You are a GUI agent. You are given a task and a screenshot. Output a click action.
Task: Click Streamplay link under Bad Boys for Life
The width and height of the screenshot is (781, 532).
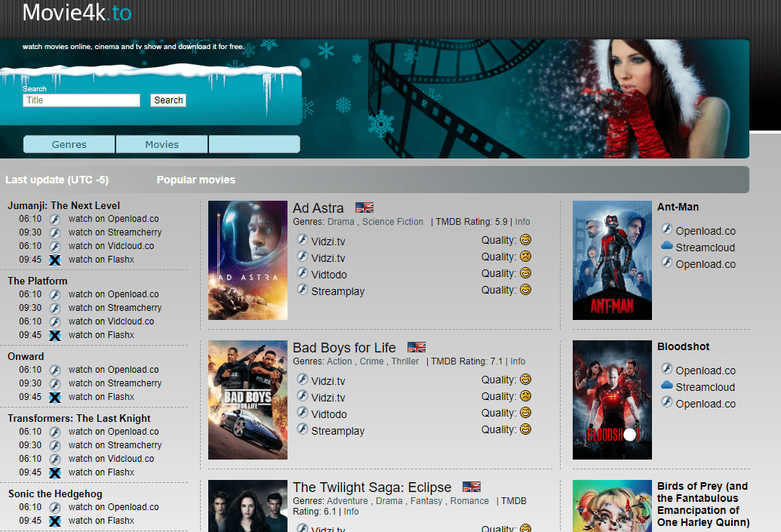coord(338,431)
